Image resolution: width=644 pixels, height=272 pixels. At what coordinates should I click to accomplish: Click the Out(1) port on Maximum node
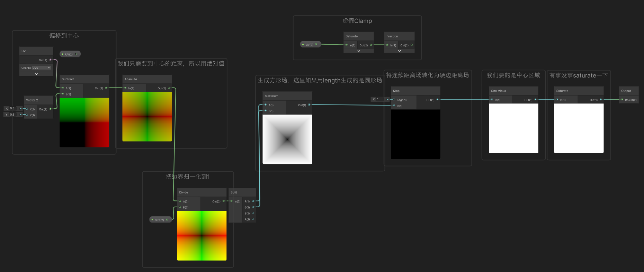click(309, 105)
